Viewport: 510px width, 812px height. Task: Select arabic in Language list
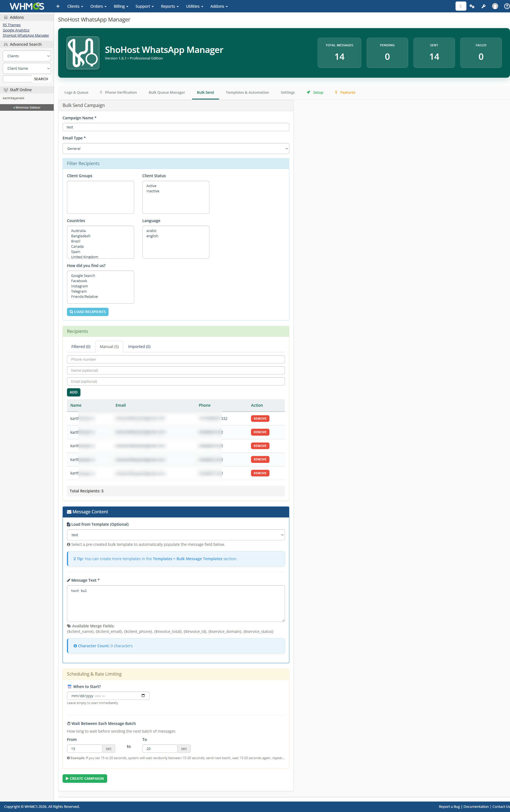point(152,231)
